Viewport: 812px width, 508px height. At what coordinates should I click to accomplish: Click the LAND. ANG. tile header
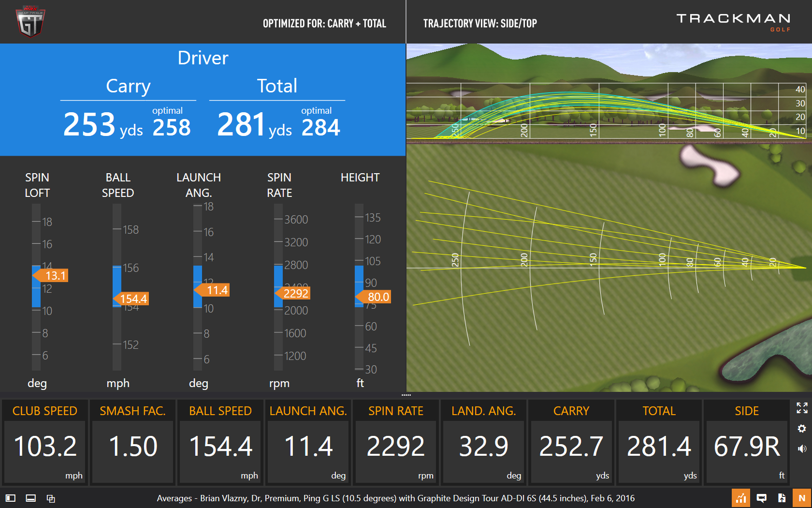click(484, 411)
